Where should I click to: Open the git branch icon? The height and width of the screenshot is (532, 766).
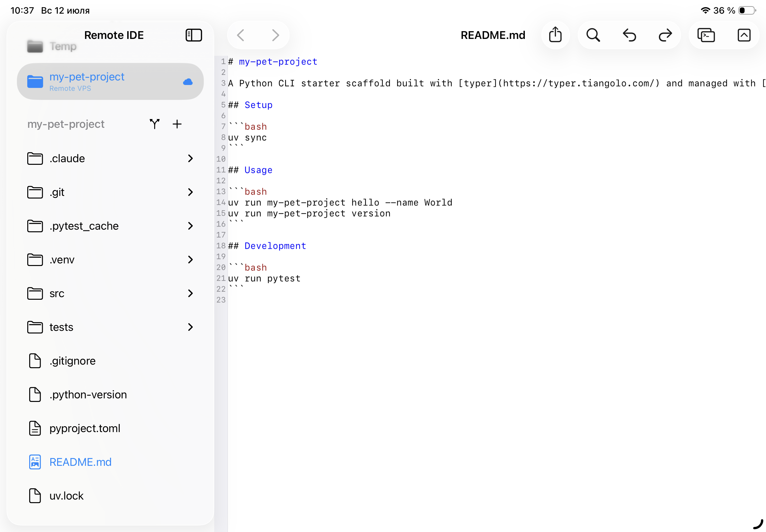tap(154, 124)
